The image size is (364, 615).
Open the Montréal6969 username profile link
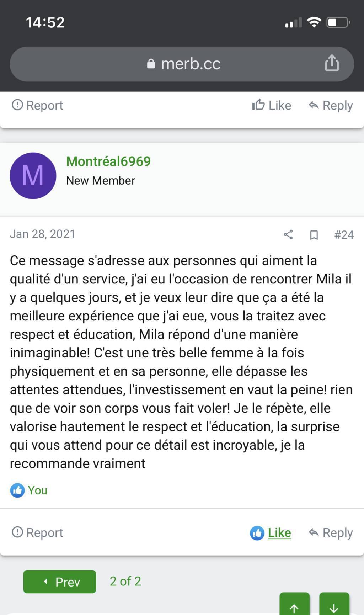[108, 161]
